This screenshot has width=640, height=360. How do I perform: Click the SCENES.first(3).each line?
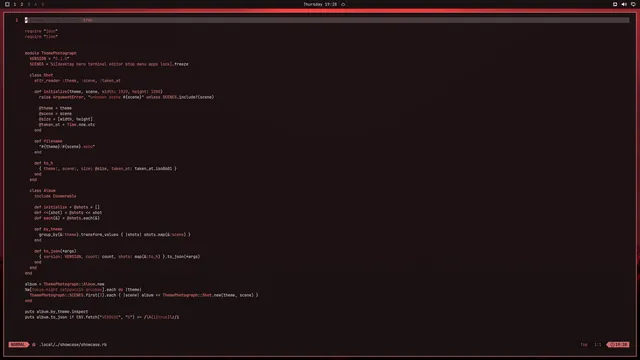[x=144, y=295]
